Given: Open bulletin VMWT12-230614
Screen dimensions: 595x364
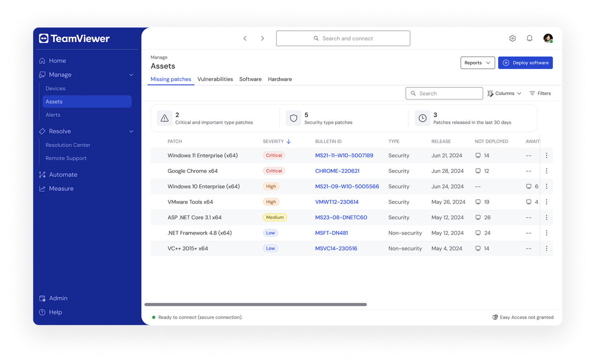Looking at the screenshot, I should click(x=337, y=202).
